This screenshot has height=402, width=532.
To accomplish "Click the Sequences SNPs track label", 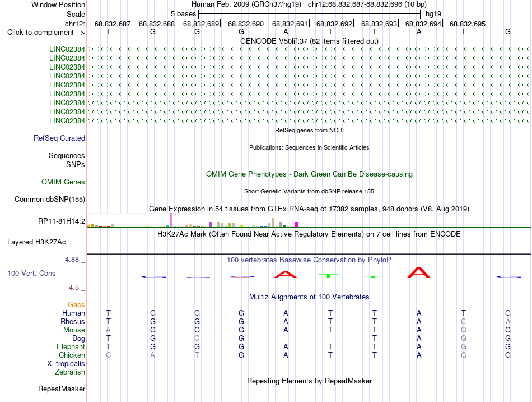I will click(x=67, y=160).
